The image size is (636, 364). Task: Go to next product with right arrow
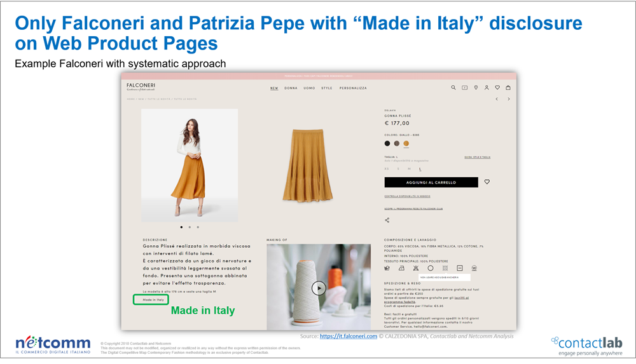[509, 99]
